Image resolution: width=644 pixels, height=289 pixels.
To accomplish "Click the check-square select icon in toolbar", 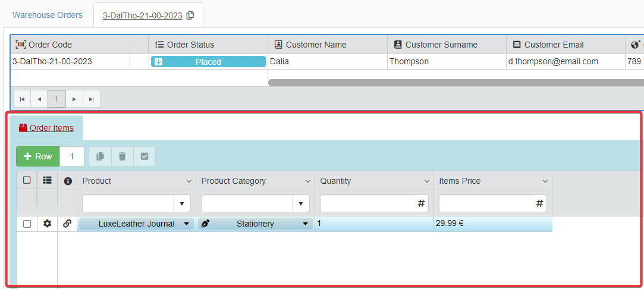I will pyautogui.click(x=144, y=156).
